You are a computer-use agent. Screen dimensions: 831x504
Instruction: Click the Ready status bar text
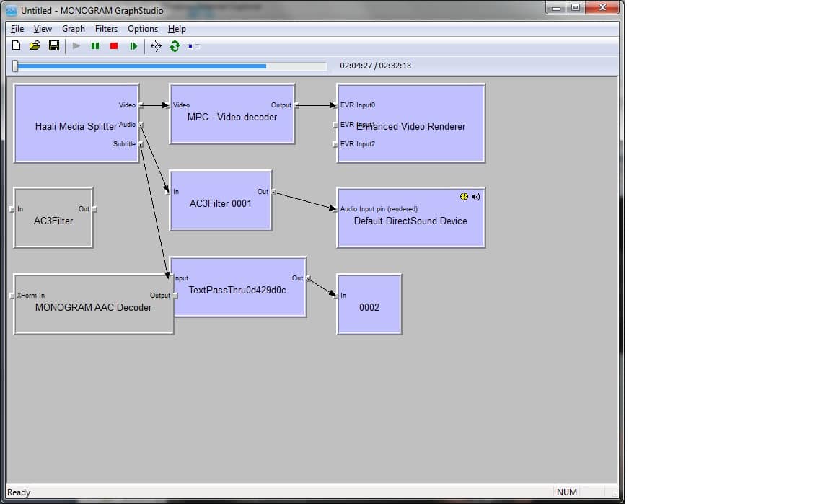[x=19, y=492]
